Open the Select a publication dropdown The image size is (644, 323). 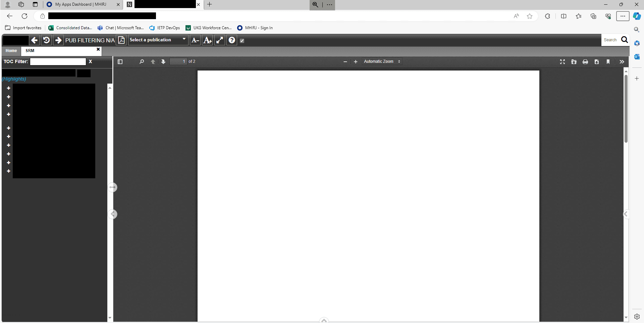click(x=158, y=40)
